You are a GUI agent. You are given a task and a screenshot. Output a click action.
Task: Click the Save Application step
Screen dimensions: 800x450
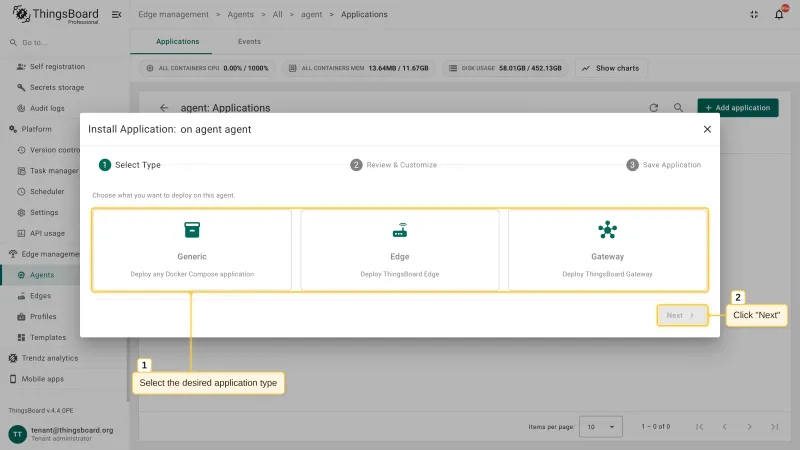point(664,165)
